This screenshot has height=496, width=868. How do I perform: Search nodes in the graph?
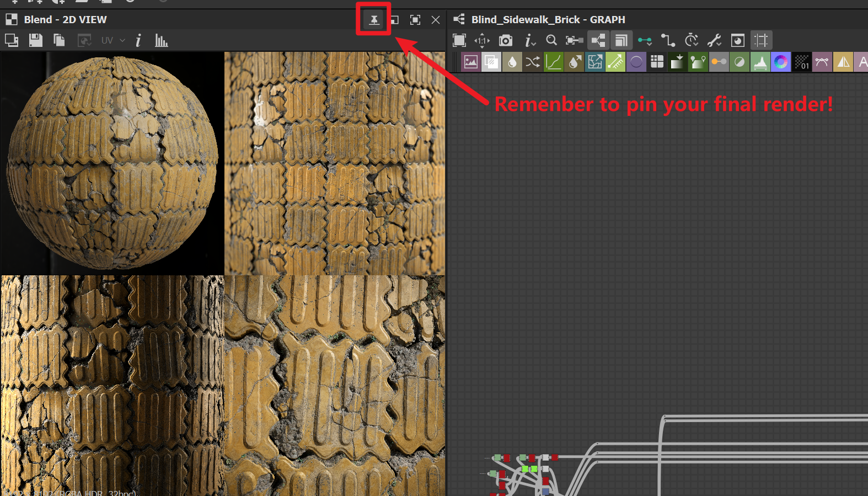coord(551,40)
